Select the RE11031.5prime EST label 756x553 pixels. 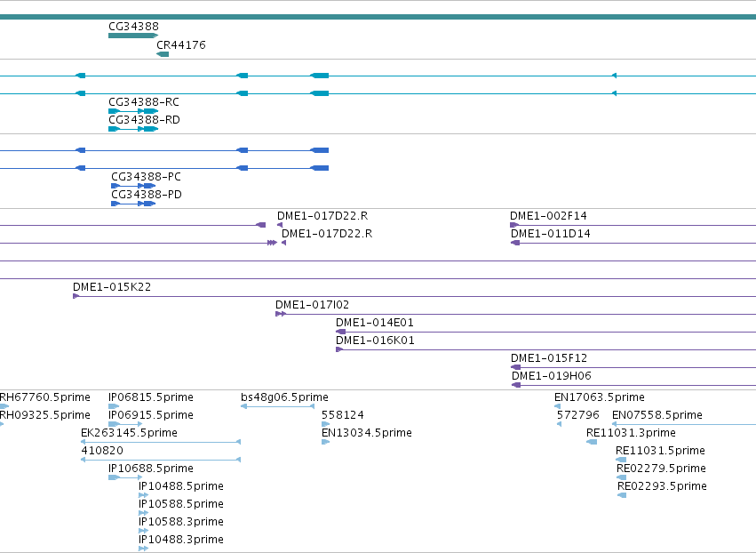pyautogui.click(x=661, y=451)
